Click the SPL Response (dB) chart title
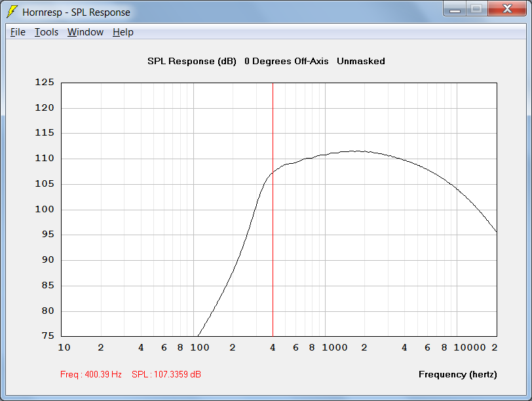The height and width of the screenshot is (401, 532). coord(192,62)
